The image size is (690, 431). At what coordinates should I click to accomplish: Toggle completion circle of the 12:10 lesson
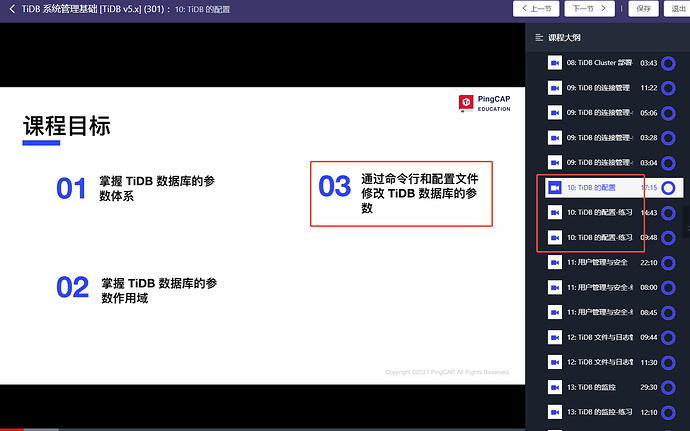pyautogui.click(x=668, y=413)
